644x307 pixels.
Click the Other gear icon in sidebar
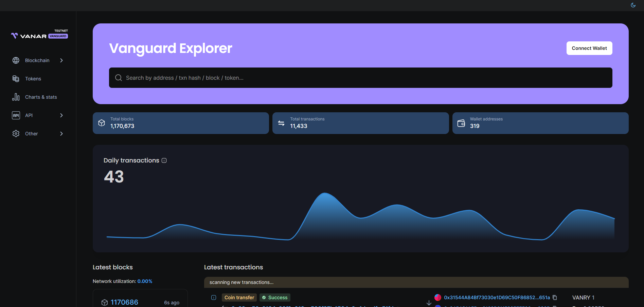(16, 134)
